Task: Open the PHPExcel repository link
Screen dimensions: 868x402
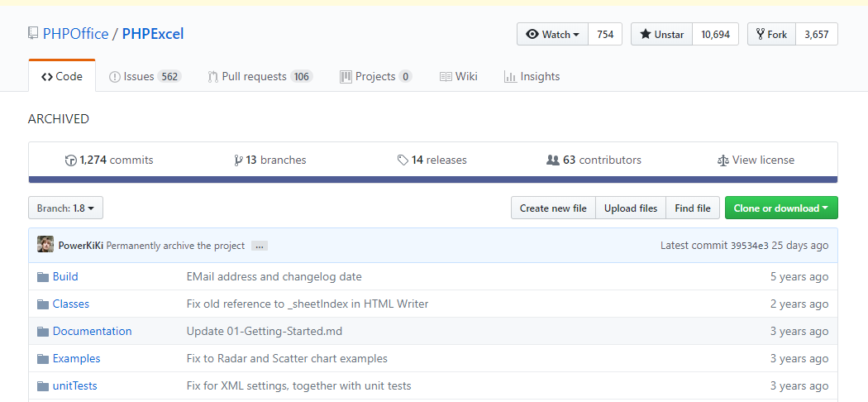Action: point(153,34)
